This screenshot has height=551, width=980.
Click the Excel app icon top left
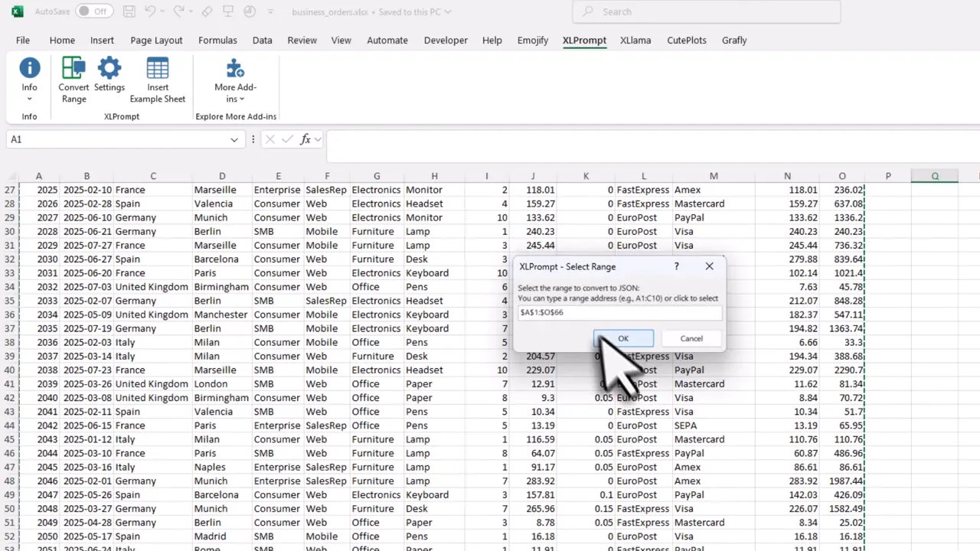tap(16, 11)
